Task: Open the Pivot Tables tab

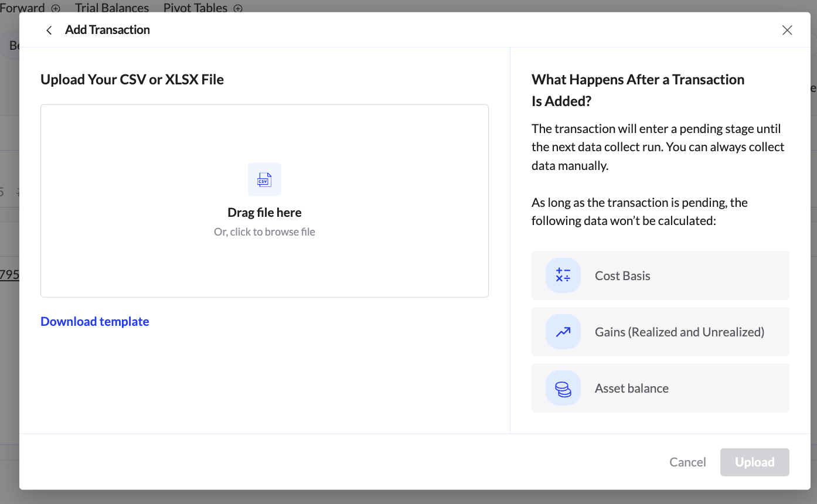Action: [195, 8]
